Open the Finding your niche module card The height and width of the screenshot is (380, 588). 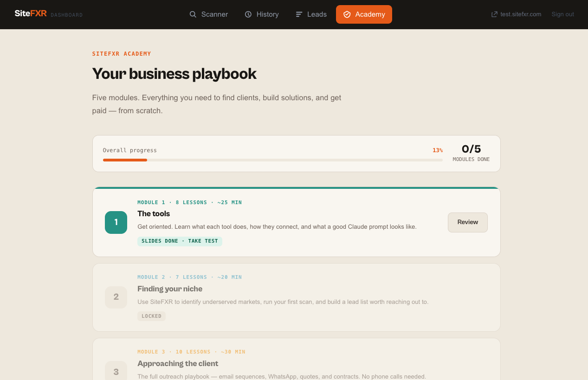297,297
